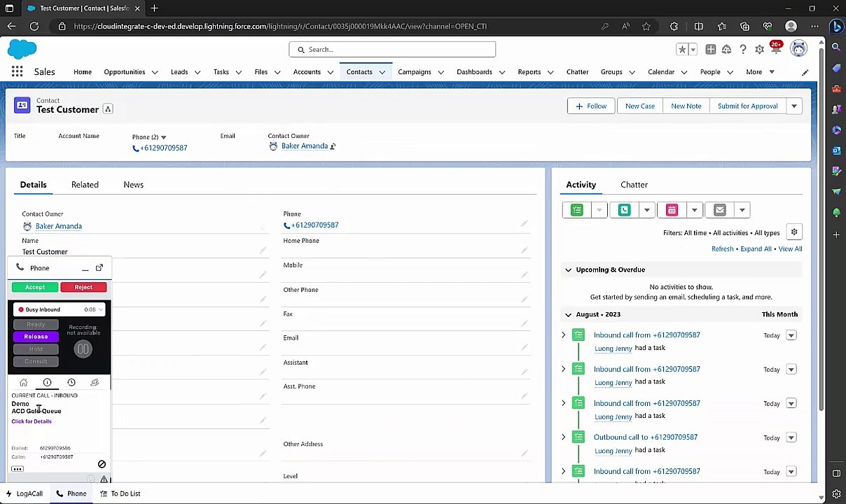Open call history clock icon in softphone

71,382
